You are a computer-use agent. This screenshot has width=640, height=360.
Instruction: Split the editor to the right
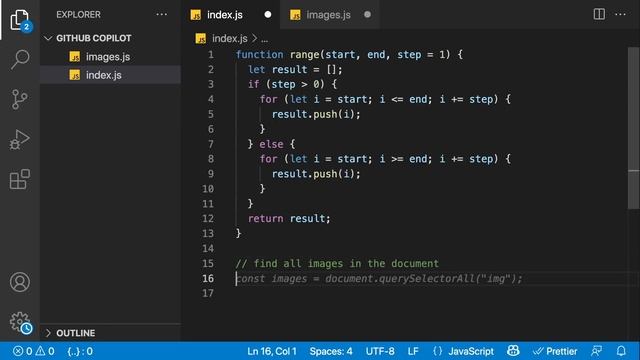(x=599, y=14)
